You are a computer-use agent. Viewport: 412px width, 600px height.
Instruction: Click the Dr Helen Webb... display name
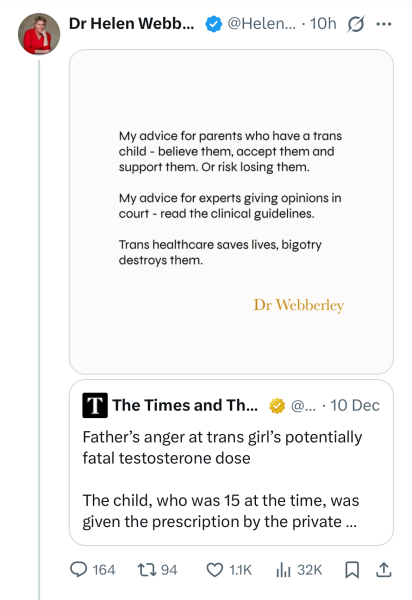(132, 24)
